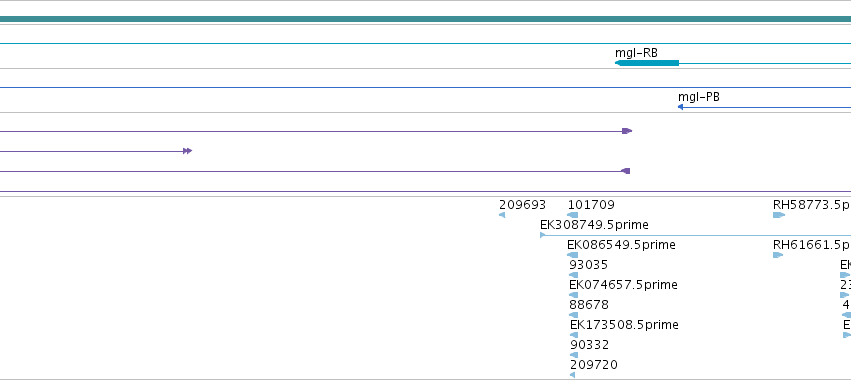
Task: Click the purple double-arrowhead feature end
Action: 187,151
